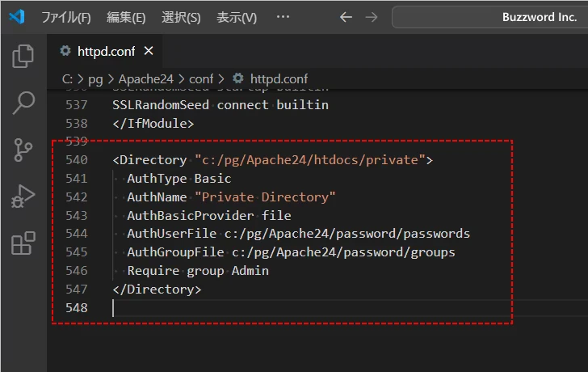Open the Source Control view
The width and height of the screenshot is (588, 372).
coord(23,150)
